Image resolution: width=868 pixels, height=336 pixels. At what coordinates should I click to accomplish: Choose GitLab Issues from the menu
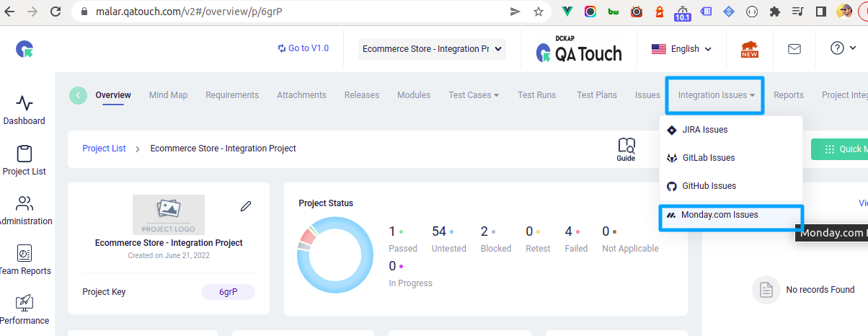pos(731,158)
